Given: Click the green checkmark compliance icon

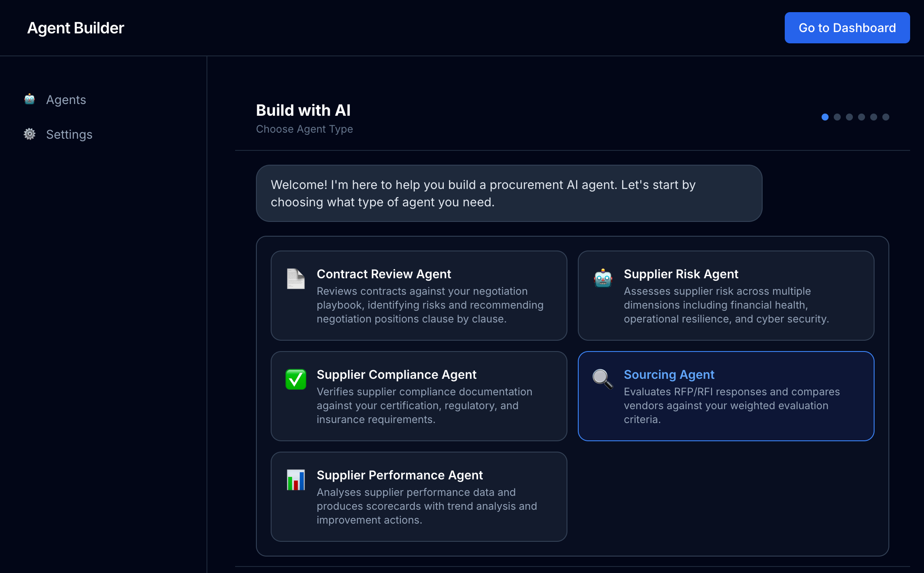Looking at the screenshot, I should pyautogui.click(x=296, y=379).
